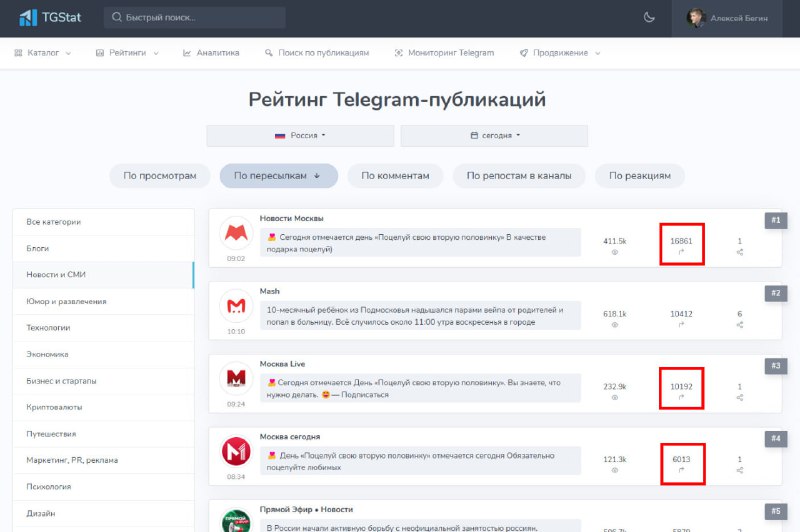Viewport: 800px width, 532px height.
Task: Expand the Рейтинги menu
Action: click(128, 53)
